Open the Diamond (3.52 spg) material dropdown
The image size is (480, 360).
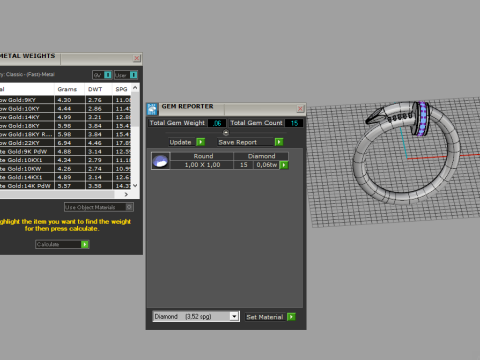click(234, 316)
